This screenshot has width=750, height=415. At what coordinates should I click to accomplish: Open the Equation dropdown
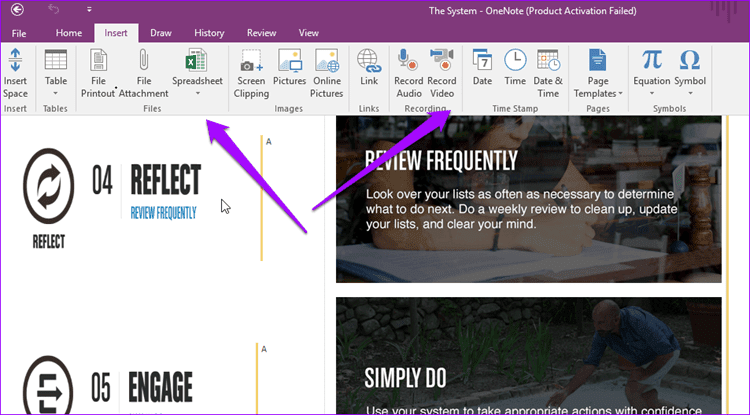tap(651, 93)
